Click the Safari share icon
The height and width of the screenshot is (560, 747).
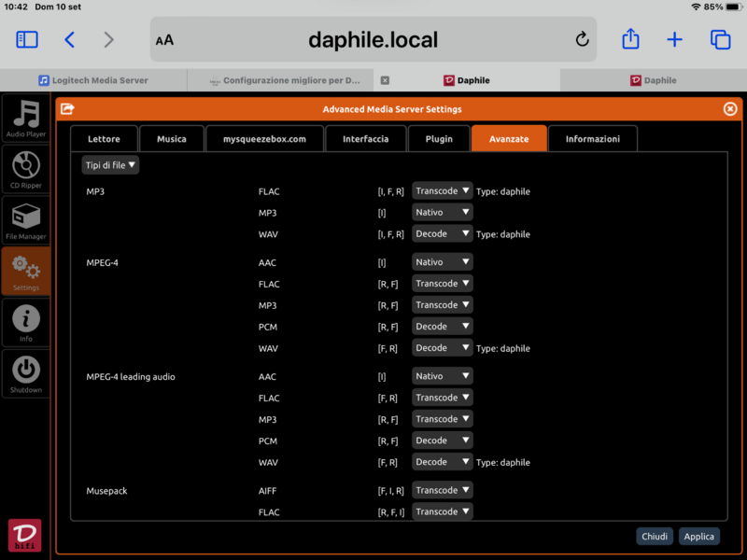[630, 39]
